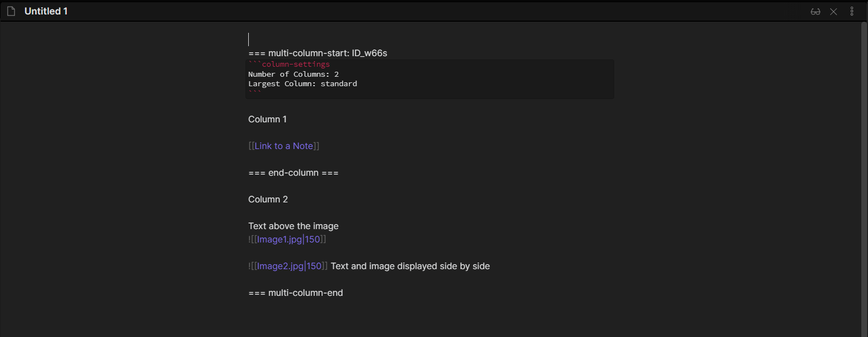Viewport: 868px width, 337px height.
Task: Place cursor on multi-column-start line
Action: point(317,53)
